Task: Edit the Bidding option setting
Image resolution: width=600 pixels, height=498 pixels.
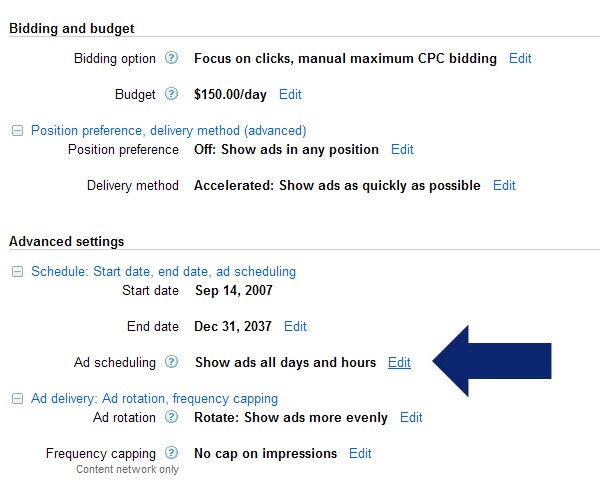Action: pos(520,58)
